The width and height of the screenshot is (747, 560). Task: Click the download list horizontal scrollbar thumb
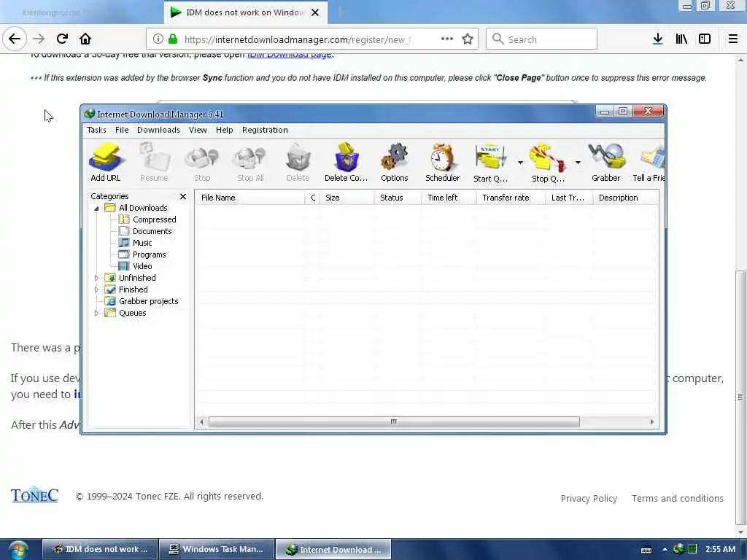point(394,422)
